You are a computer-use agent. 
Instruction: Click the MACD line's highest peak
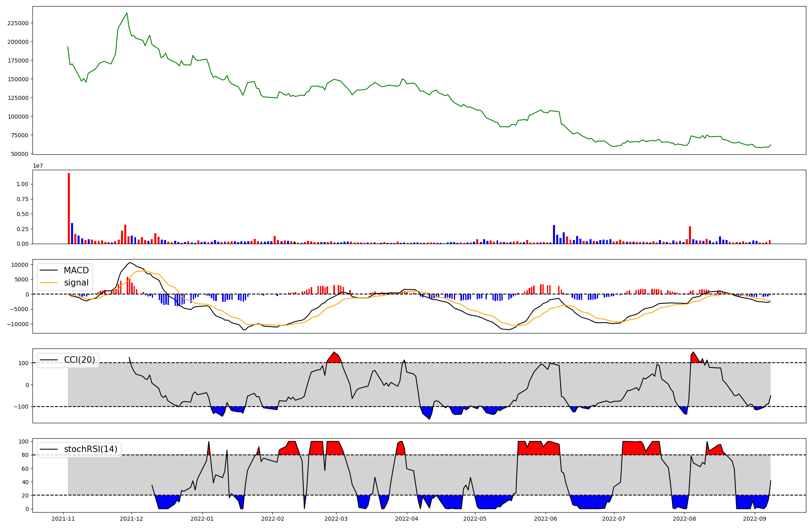point(130,263)
